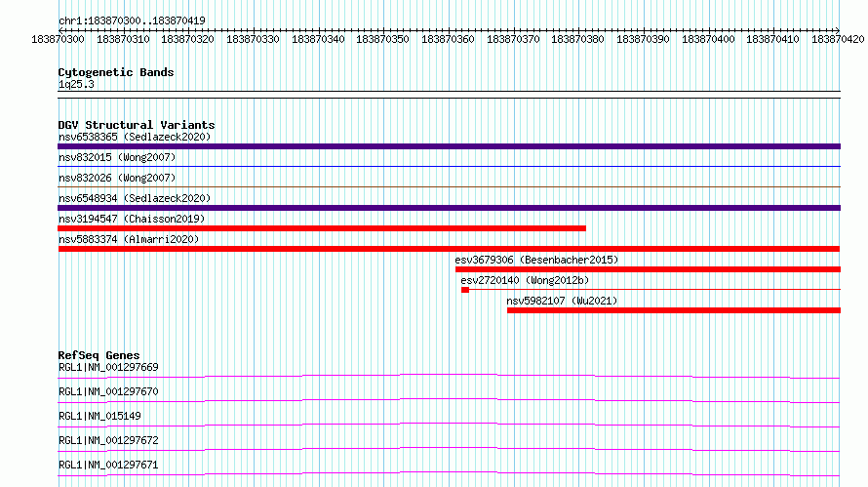Click the nsv6548934 purple variant bar
Viewport: 868px width, 487px height.
click(449, 208)
